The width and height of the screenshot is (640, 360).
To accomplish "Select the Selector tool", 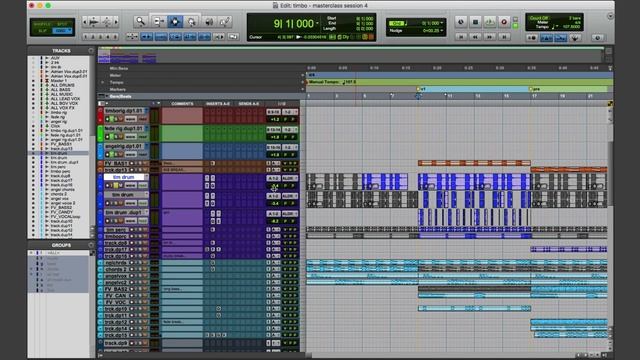I will [175, 21].
